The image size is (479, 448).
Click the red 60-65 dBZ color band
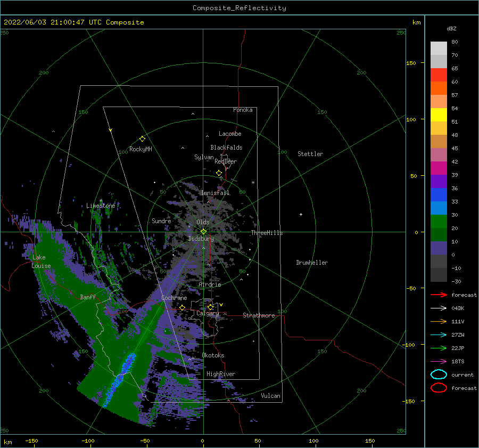(x=439, y=75)
